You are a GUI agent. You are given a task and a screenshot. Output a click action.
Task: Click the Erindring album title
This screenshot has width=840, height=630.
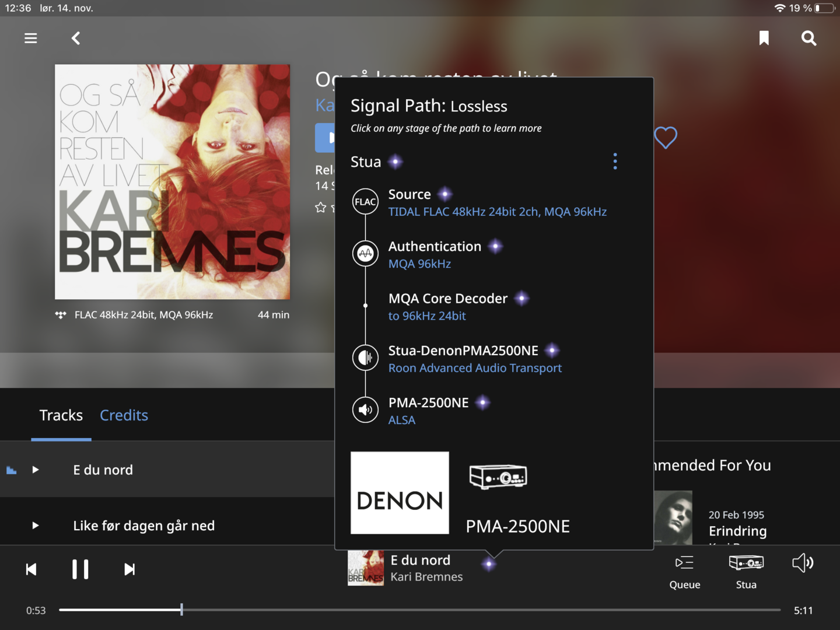pos(737,531)
